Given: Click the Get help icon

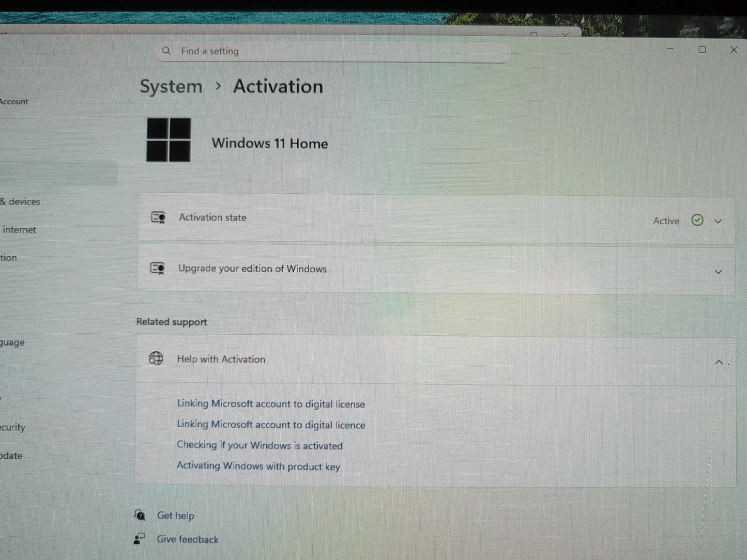Looking at the screenshot, I should [140, 515].
